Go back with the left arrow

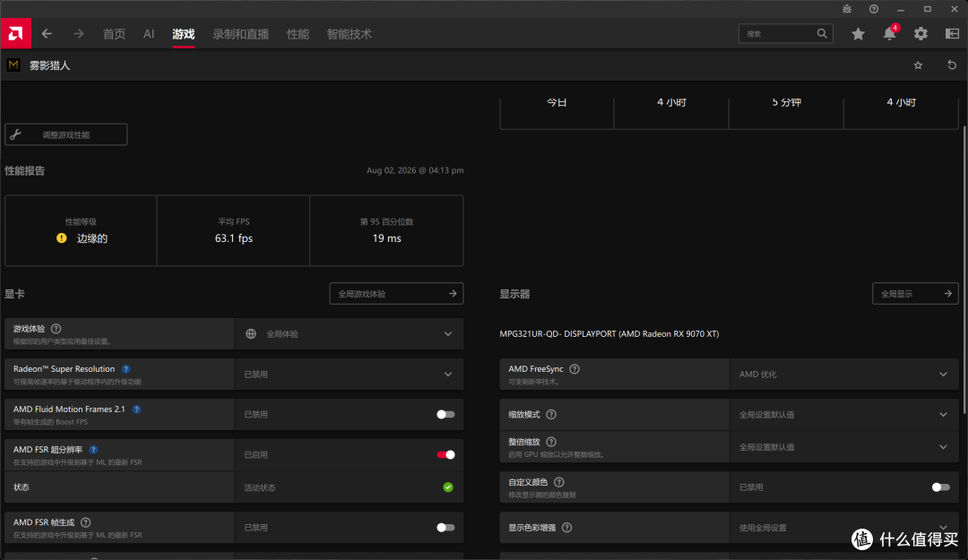[47, 34]
